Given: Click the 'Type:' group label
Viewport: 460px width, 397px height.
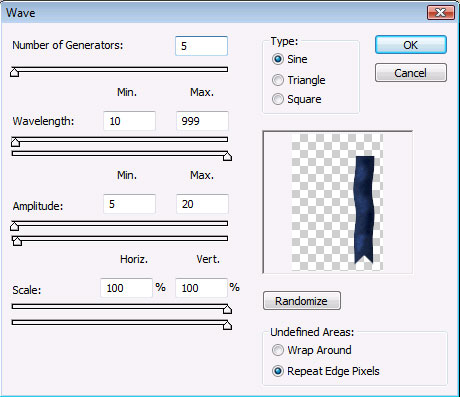Looking at the screenshot, I should [x=284, y=41].
